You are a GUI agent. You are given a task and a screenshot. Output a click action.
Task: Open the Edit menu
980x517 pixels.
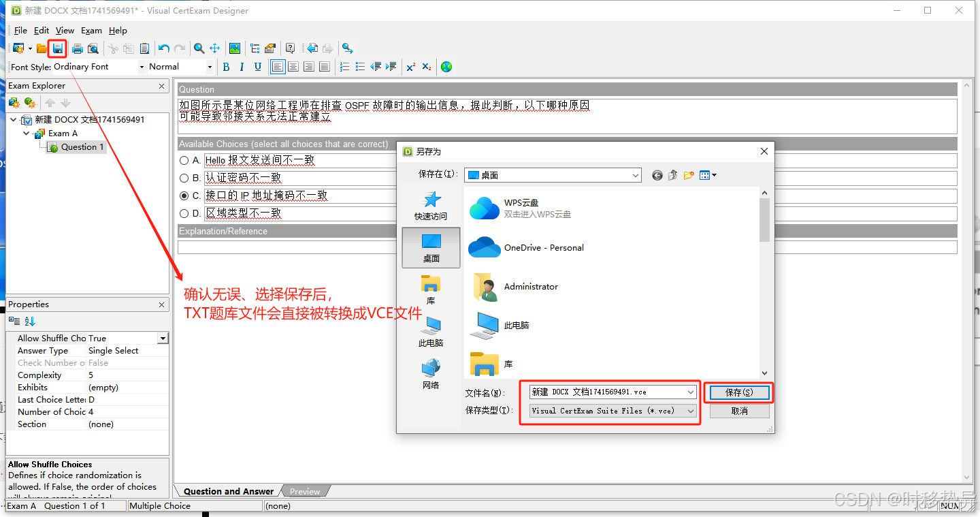pyautogui.click(x=42, y=31)
